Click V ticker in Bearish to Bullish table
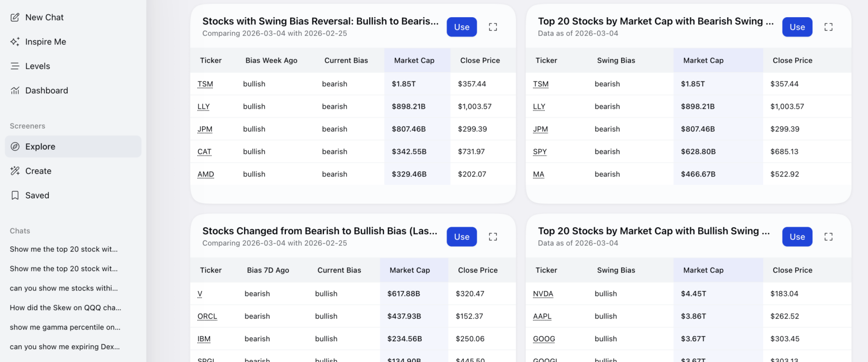 click(x=200, y=294)
